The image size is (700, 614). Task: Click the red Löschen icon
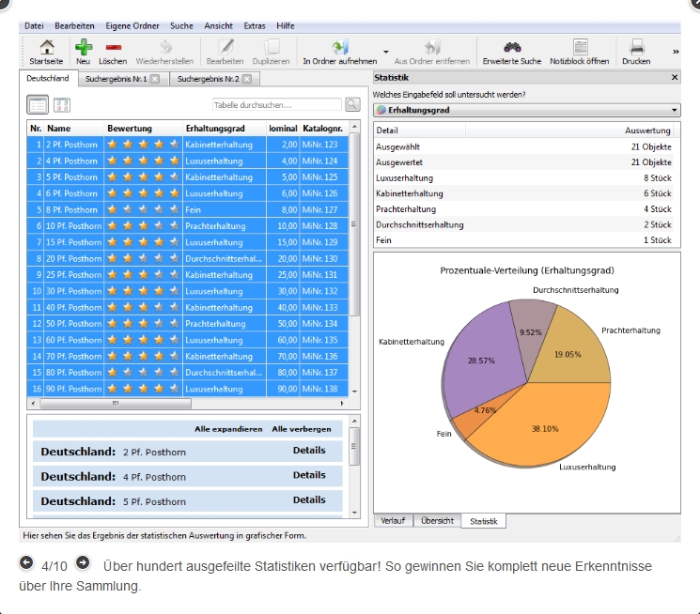point(113,46)
